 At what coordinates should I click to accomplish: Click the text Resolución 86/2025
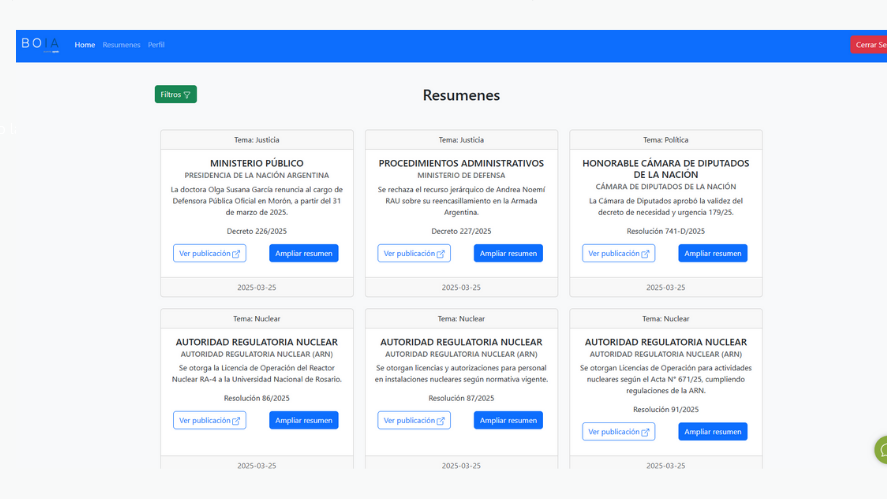[257, 398]
